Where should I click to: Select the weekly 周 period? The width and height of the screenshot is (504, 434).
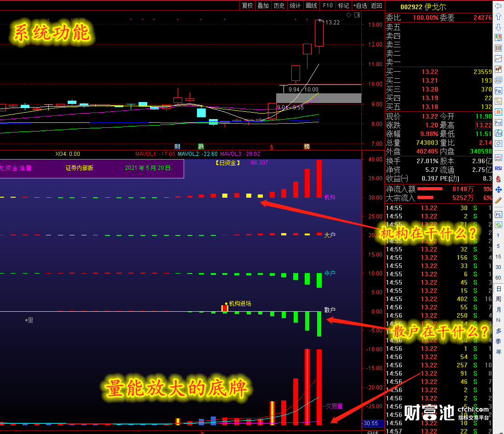tap(498, 299)
